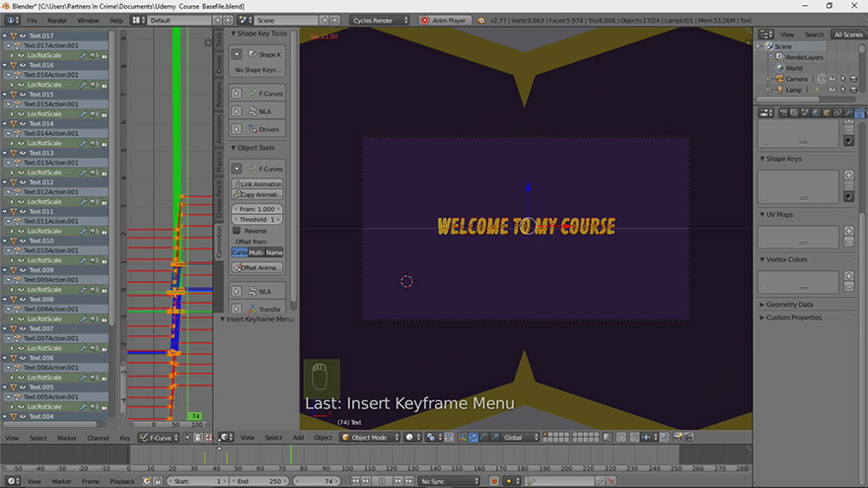The height and width of the screenshot is (488, 868).
Task: Mute the Text.016 LocRotScale group speaker icon
Action: coord(94,85)
